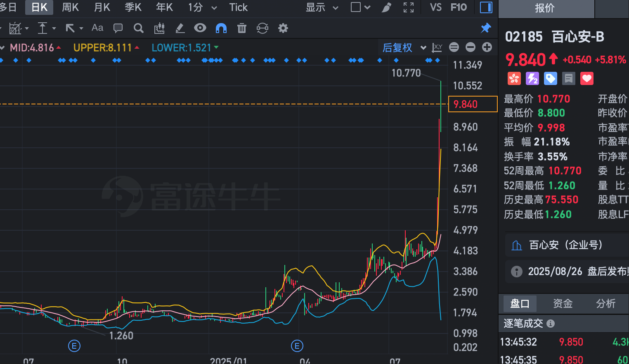Open the 后复权 adjustment dropdown
The width and height of the screenshot is (629, 364).
click(404, 47)
